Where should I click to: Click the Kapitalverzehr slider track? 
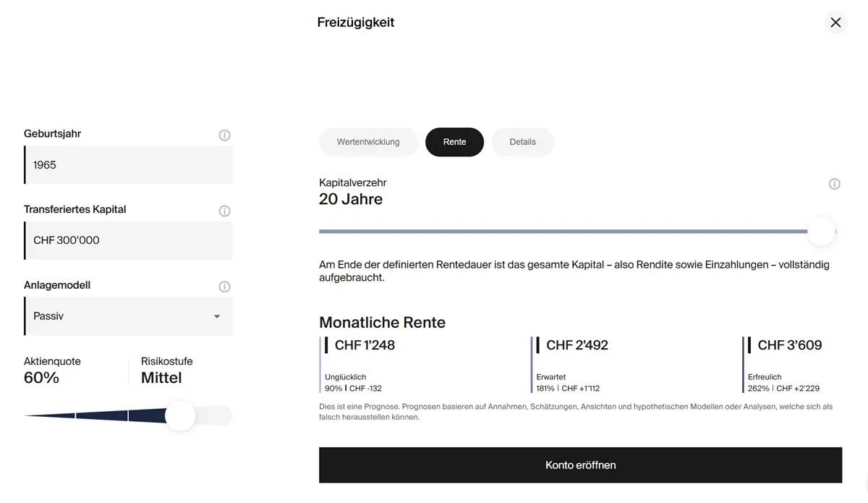coord(564,232)
